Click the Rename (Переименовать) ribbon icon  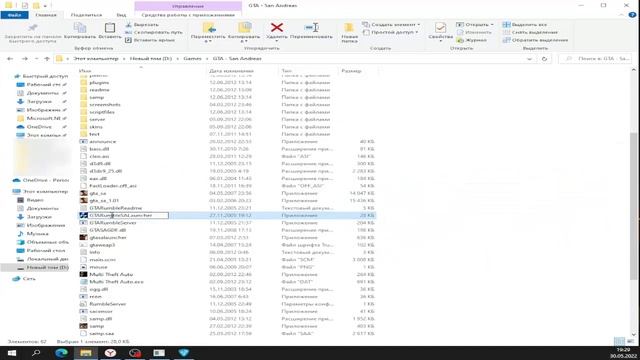coord(311,28)
